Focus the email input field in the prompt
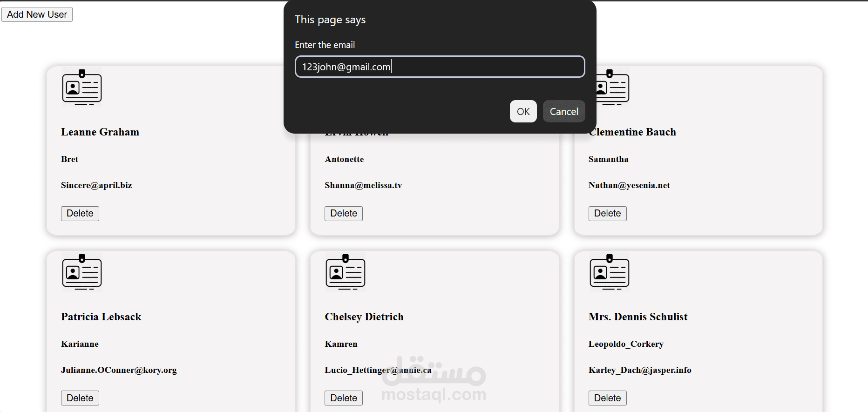 click(440, 67)
